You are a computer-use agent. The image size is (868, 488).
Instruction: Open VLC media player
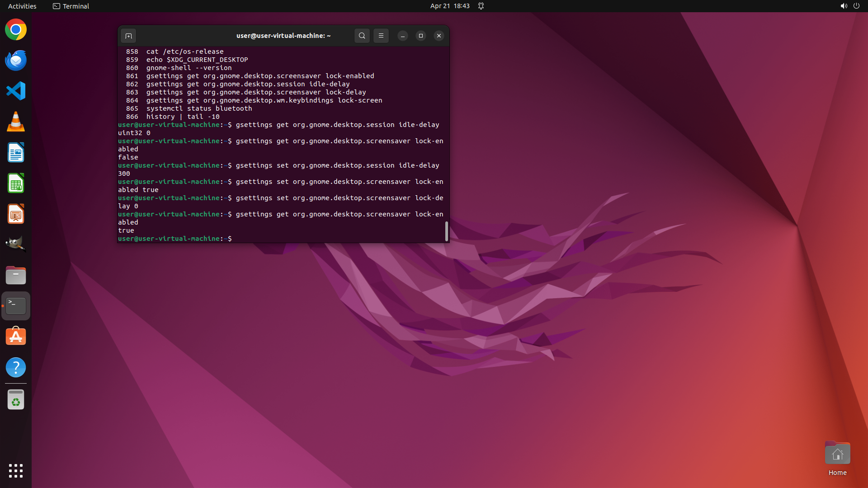pos(16,122)
